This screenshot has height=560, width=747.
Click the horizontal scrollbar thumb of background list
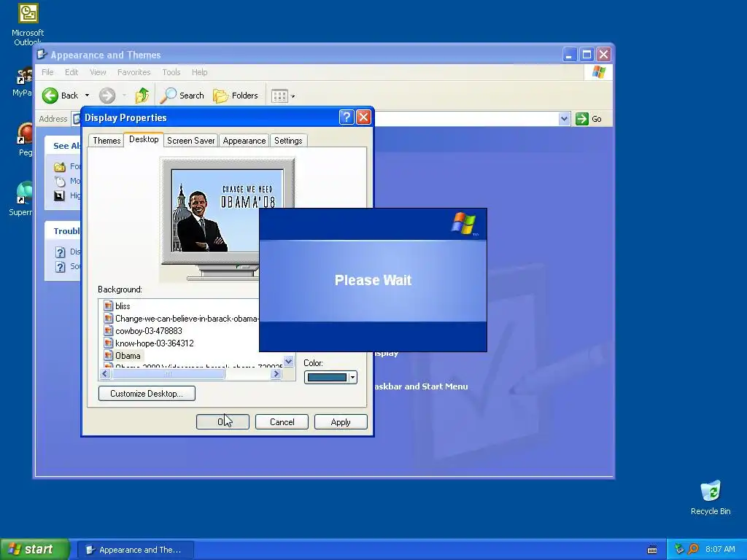[168, 374]
